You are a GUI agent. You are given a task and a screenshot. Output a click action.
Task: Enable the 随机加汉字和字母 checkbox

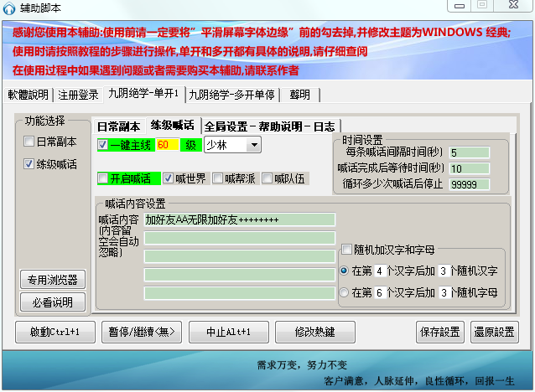pyautogui.click(x=347, y=250)
